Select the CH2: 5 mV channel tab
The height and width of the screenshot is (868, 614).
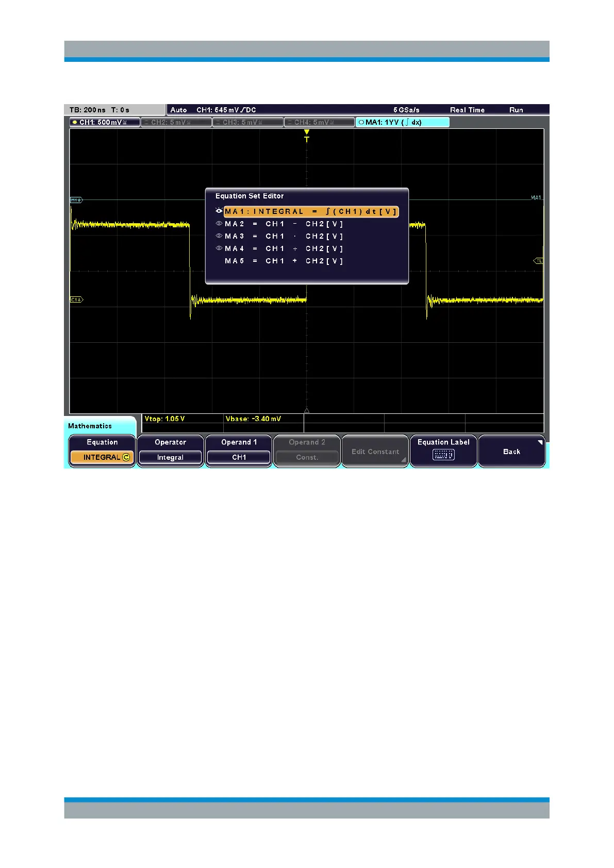coord(176,123)
